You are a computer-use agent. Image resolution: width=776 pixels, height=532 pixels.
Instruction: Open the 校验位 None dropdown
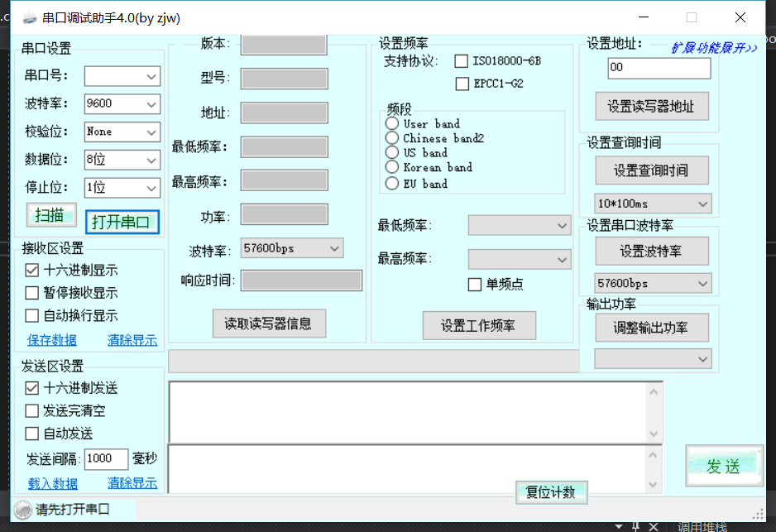122,132
